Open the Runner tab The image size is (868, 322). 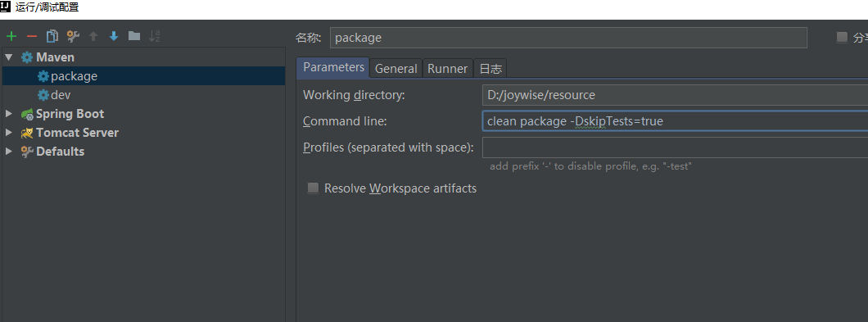point(448,68)
